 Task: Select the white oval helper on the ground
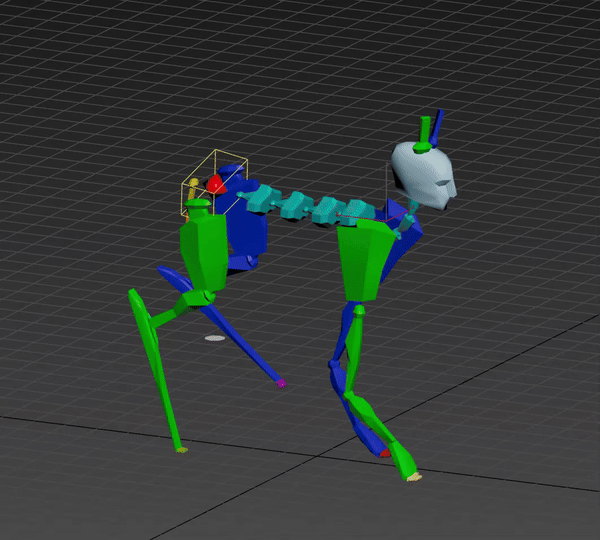(215, 338)
